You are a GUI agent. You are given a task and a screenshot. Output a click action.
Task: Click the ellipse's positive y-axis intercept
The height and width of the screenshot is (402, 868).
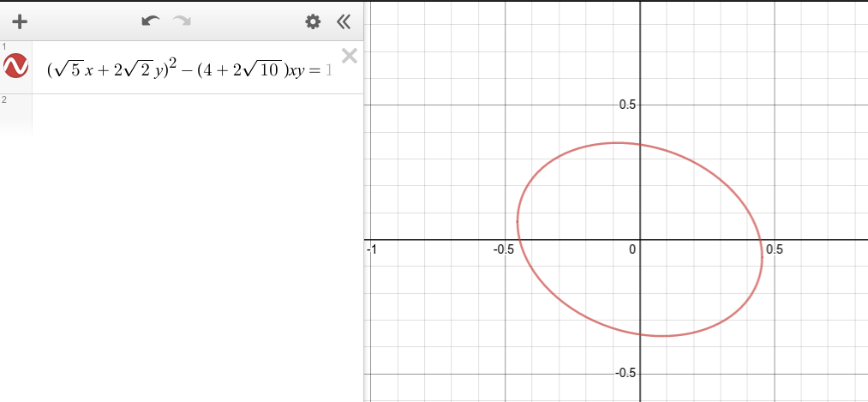click(x=640, y=144)
